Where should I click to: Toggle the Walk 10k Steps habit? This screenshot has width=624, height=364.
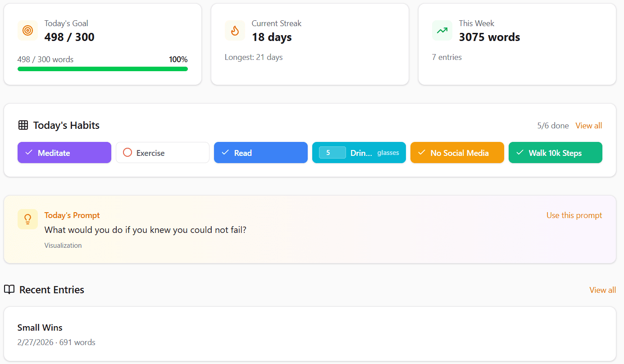tap(556, 153)
